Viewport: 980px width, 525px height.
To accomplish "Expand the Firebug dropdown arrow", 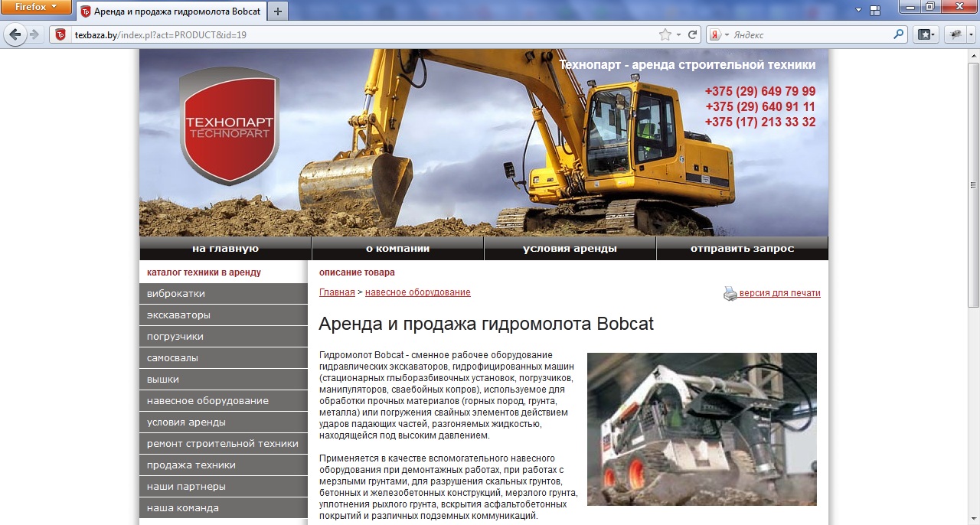I will click(972, 35).
